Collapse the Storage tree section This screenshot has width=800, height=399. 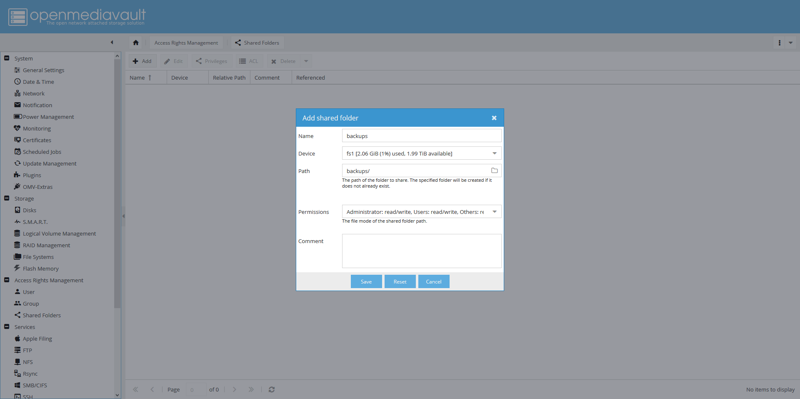pyautogui.click(x=7, y=198)
